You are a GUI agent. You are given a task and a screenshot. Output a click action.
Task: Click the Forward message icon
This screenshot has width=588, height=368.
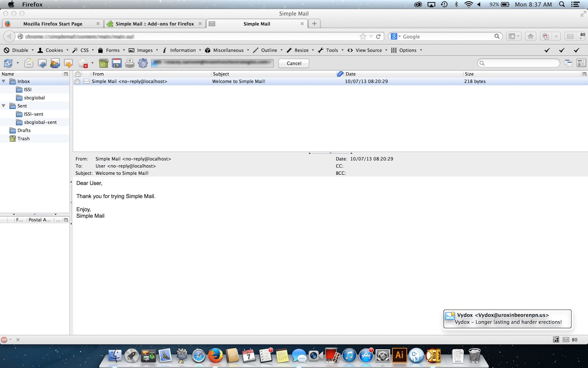tap(68, 63)
